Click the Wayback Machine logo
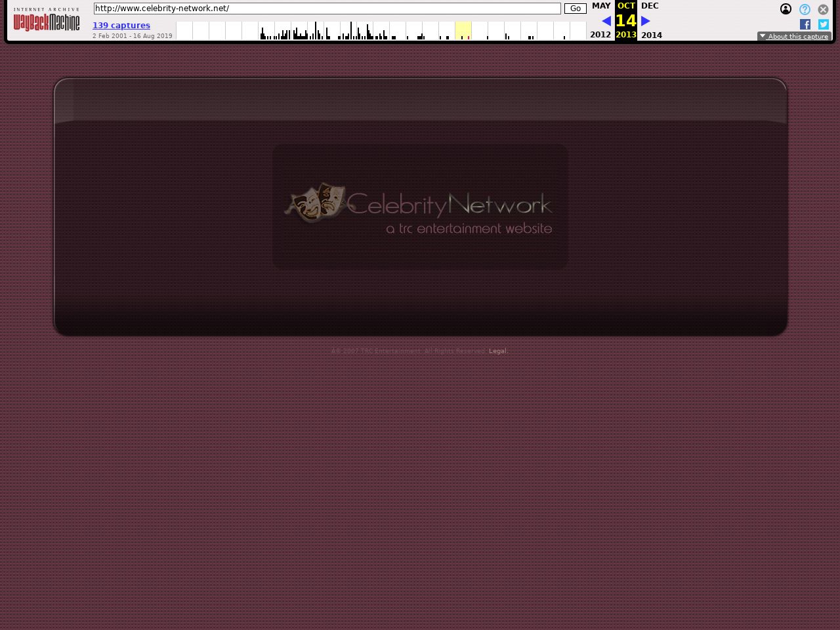This screenshot has height=630, width=840. (47, 20)
